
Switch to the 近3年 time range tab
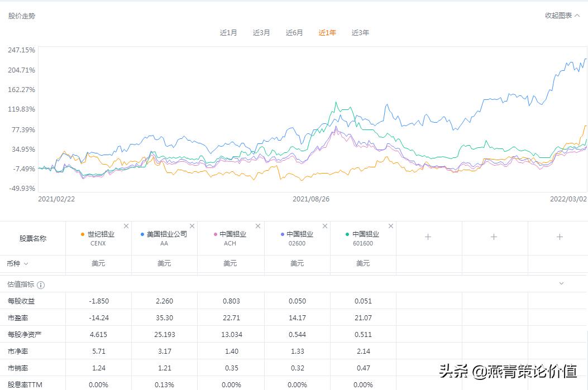360,32
